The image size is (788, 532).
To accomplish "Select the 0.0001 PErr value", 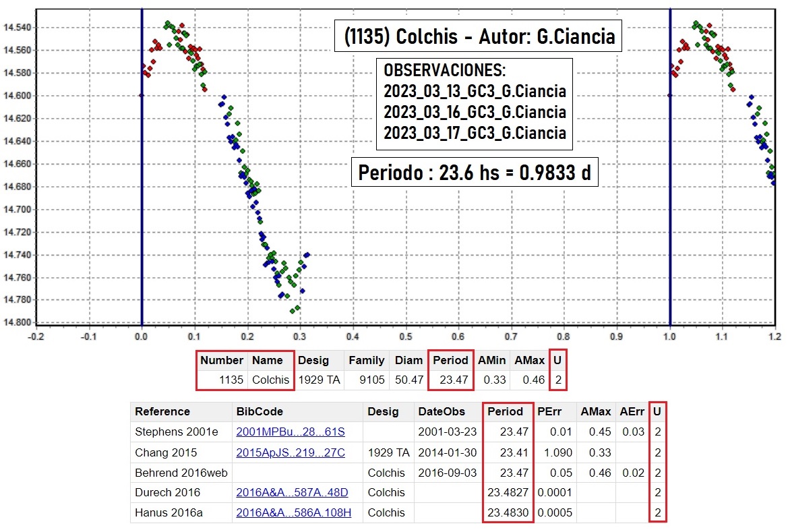I will tap(555, 492).
